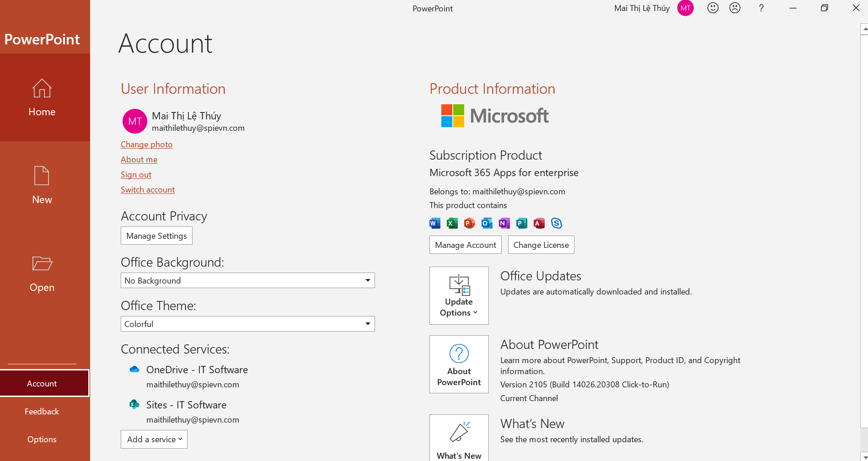Viewport: 868px width, 461px height.
Task: Click the scrollbar up arrow
Action: point(864,28)
